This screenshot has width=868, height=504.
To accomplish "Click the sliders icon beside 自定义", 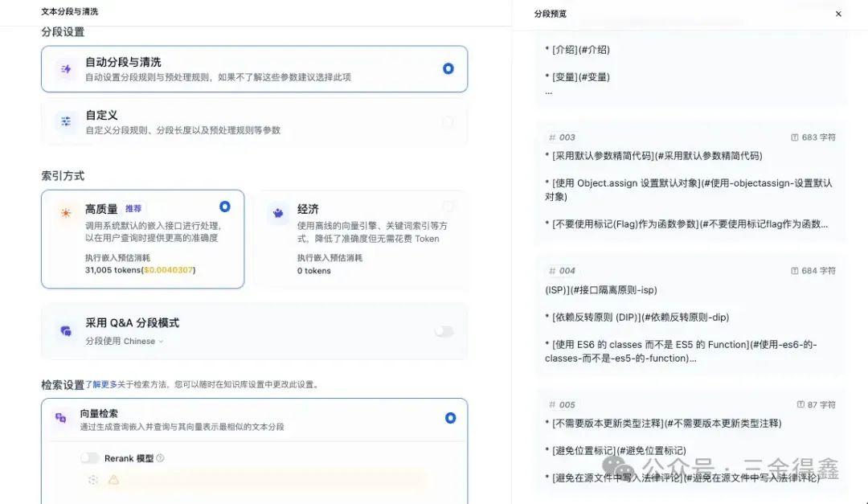I will pos(66,121).
